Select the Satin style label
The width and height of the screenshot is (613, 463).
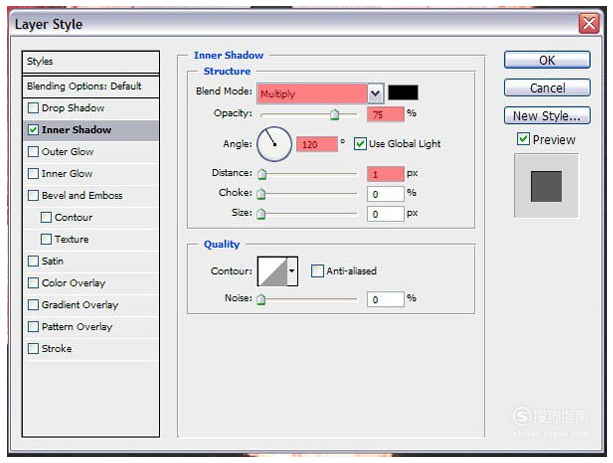52,261
